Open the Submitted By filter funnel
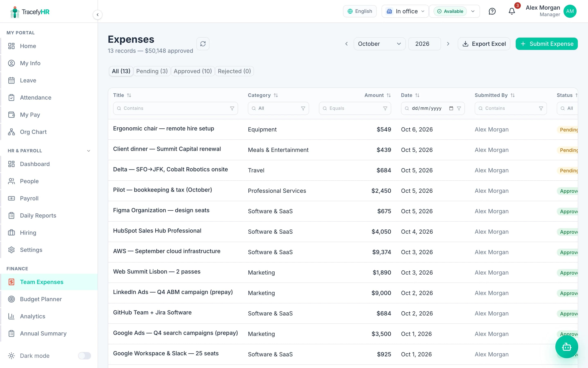Image resolution: width=588 pixels, height=368 pixels. (541, 108)
